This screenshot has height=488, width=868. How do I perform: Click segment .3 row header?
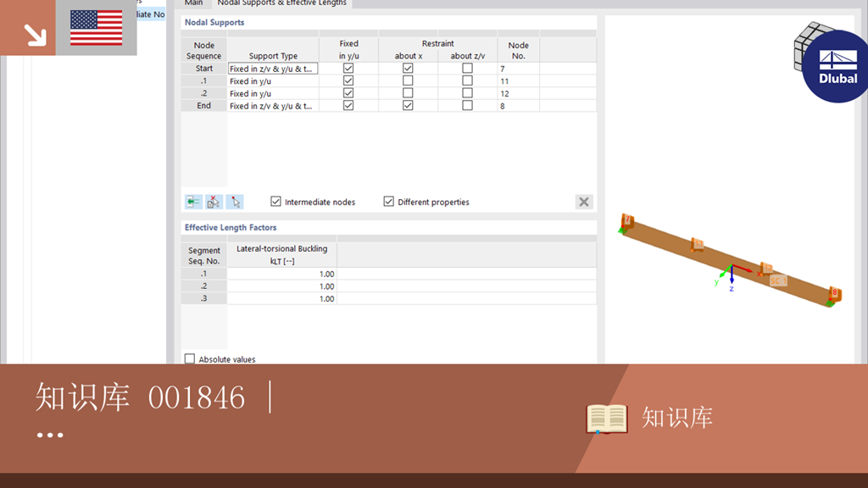pos(203,299)
